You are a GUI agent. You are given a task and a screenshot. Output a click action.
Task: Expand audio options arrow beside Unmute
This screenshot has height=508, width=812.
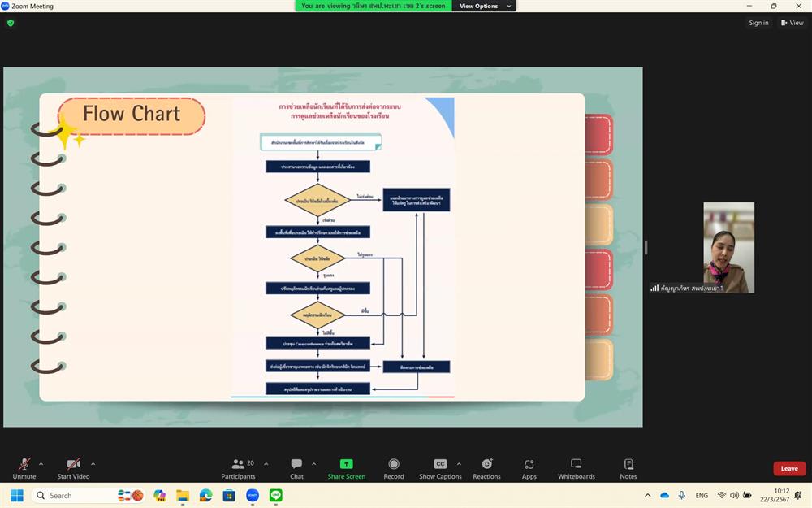point(41,464)
